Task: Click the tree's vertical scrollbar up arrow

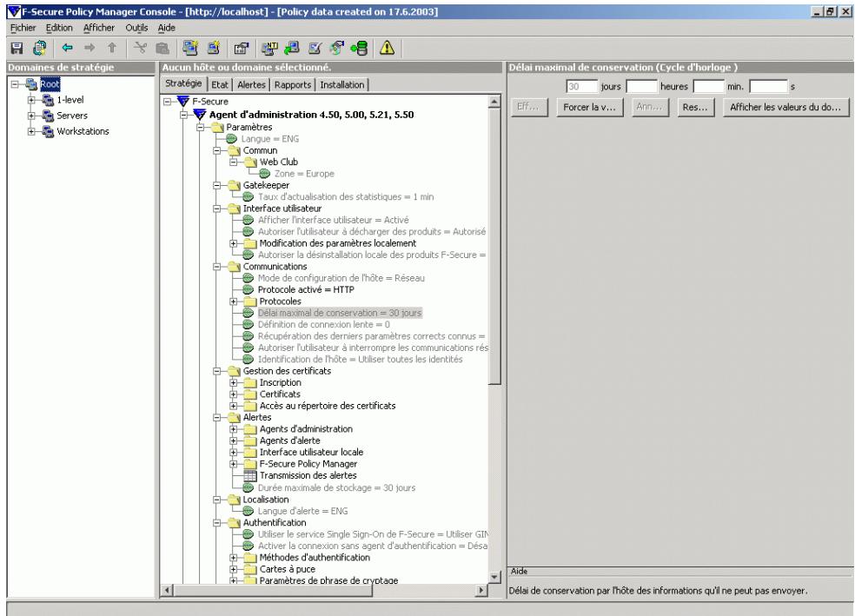Action: 494,102
